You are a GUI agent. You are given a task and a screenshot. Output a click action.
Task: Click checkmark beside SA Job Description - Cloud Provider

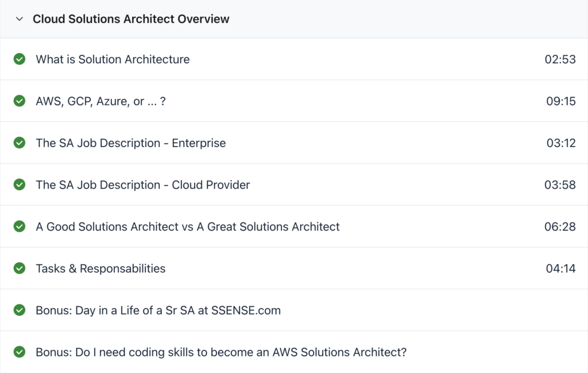20,184
